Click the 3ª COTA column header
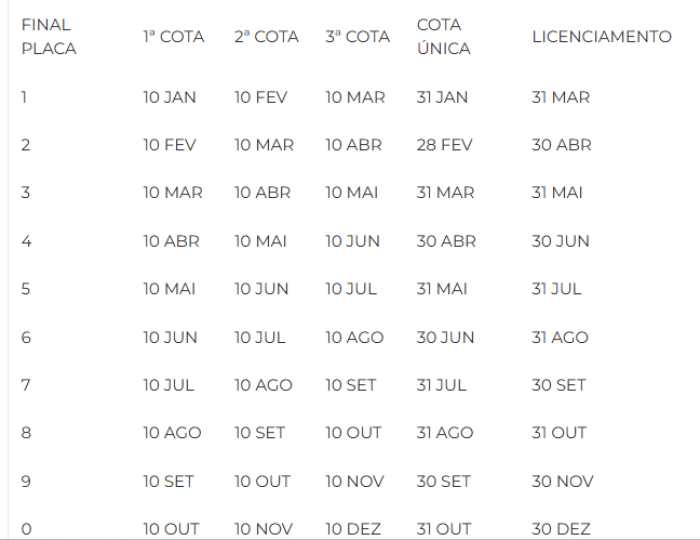 [357, 37]
